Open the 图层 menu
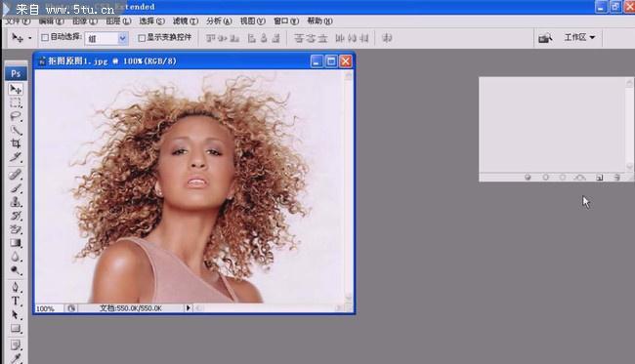This screenshot has height=364, width=635. 118,21
